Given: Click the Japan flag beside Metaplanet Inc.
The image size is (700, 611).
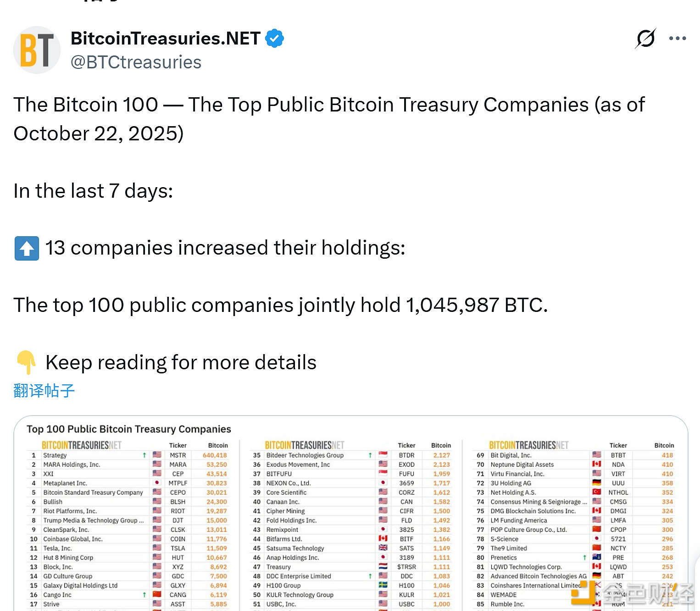Looking at the screenshot, I should [x=157, y=483].
